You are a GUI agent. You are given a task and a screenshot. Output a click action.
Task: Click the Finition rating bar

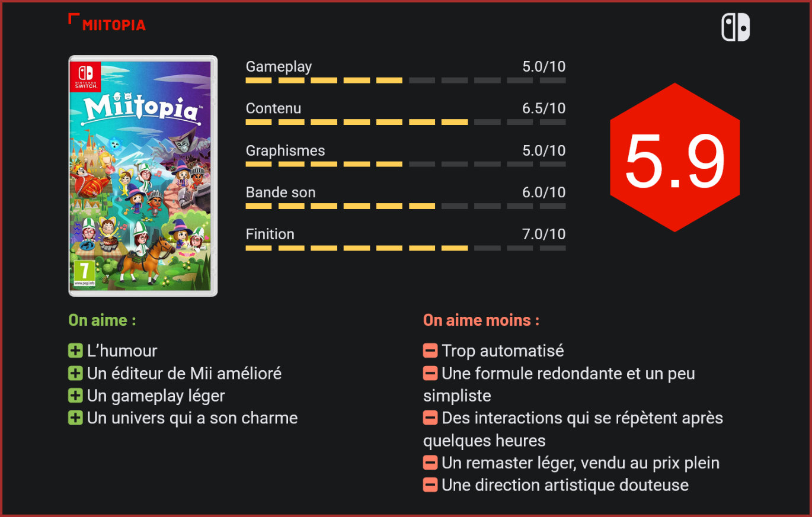point(405,248)
